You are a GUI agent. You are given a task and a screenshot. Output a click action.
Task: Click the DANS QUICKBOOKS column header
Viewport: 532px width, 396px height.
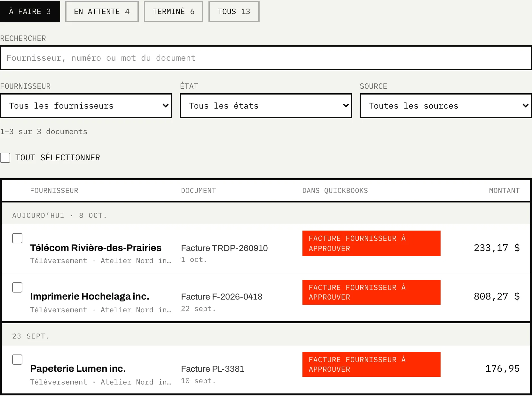coord(335,191)
